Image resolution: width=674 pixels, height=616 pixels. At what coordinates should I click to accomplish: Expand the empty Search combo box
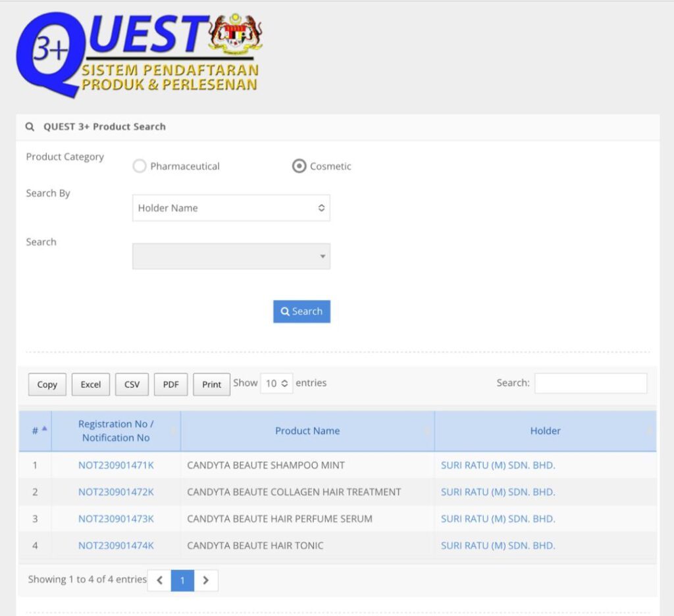[x=231, y=257]
